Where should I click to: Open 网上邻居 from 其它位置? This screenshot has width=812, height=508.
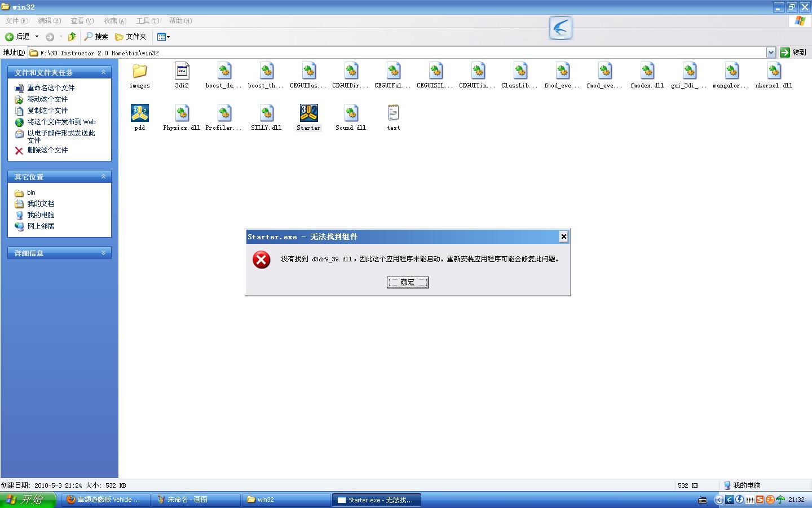tap(41, 226)
